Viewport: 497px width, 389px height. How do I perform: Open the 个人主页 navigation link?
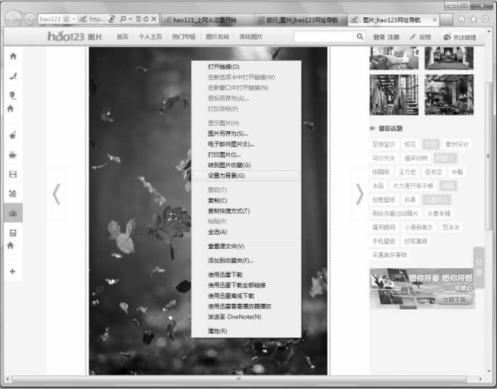[x=150, y=37]
